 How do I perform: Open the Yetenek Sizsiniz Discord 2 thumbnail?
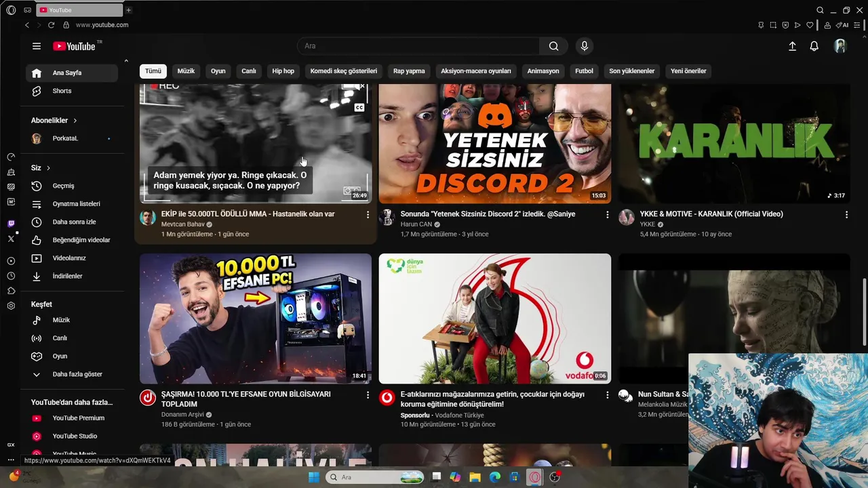tap(495, 144)
